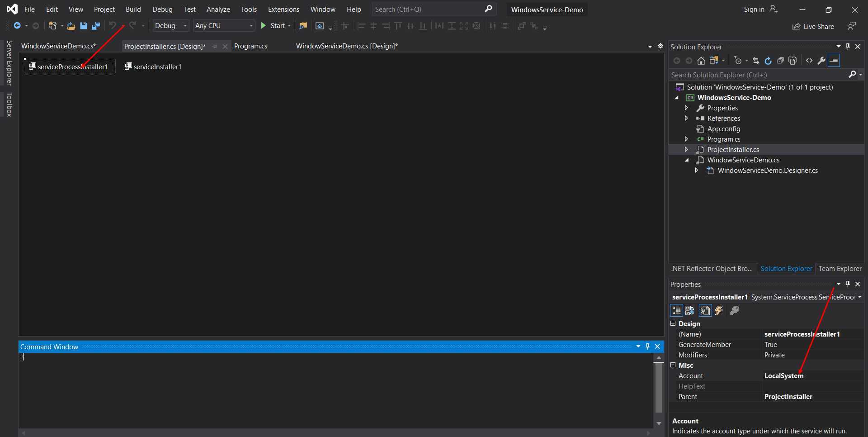Screen dimensions: 868x437
Task: Expand the References node
Action: coord(686,118)
